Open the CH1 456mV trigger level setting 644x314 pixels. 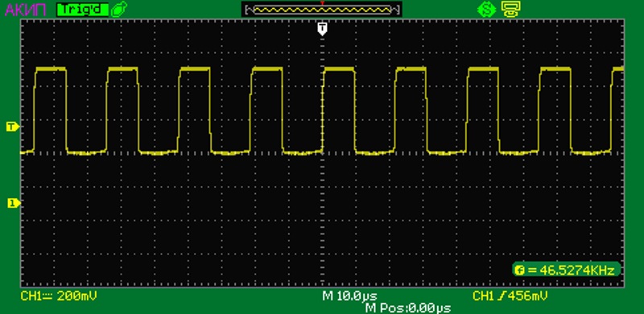[510, 296]
